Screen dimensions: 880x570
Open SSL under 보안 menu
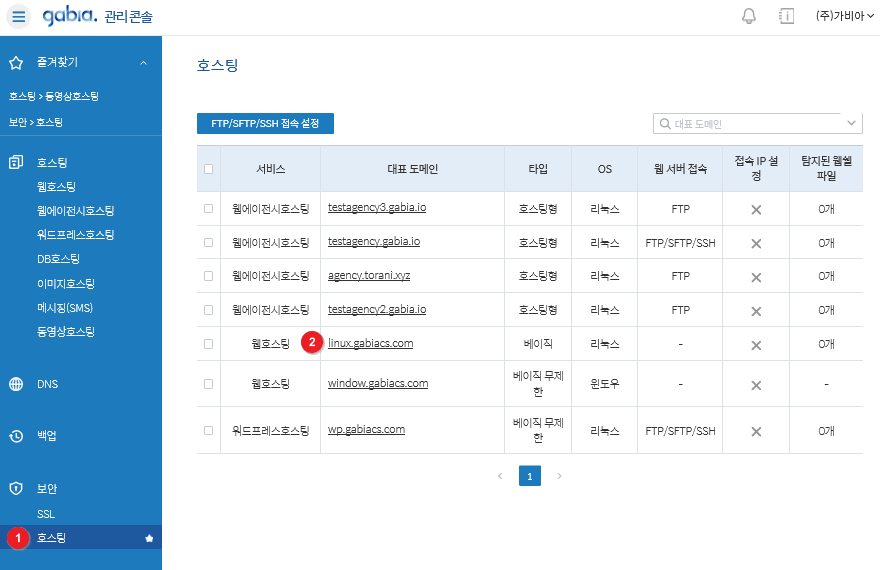[x=46, y=514]
